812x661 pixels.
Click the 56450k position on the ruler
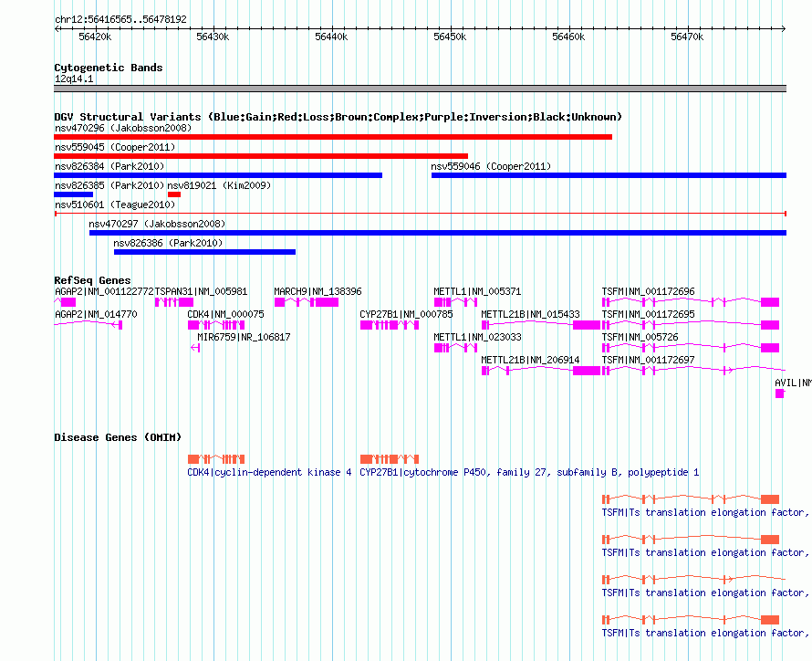[x=450, y=37]
